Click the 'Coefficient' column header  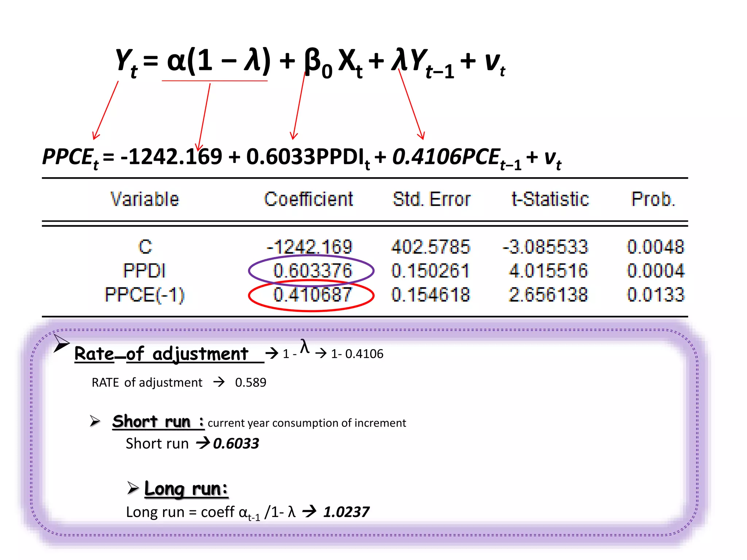pyautogui.click(x=309, y=199)
